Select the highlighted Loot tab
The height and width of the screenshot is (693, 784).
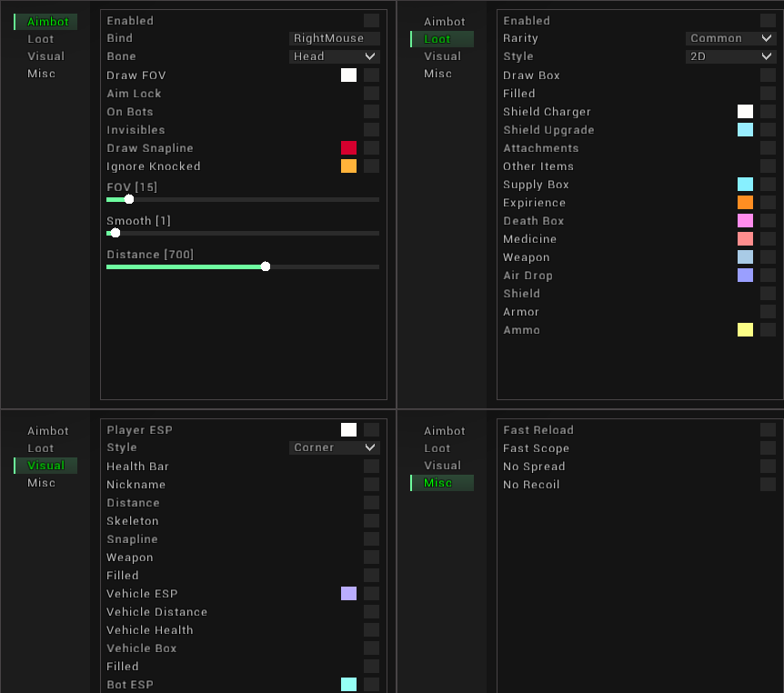442,39
